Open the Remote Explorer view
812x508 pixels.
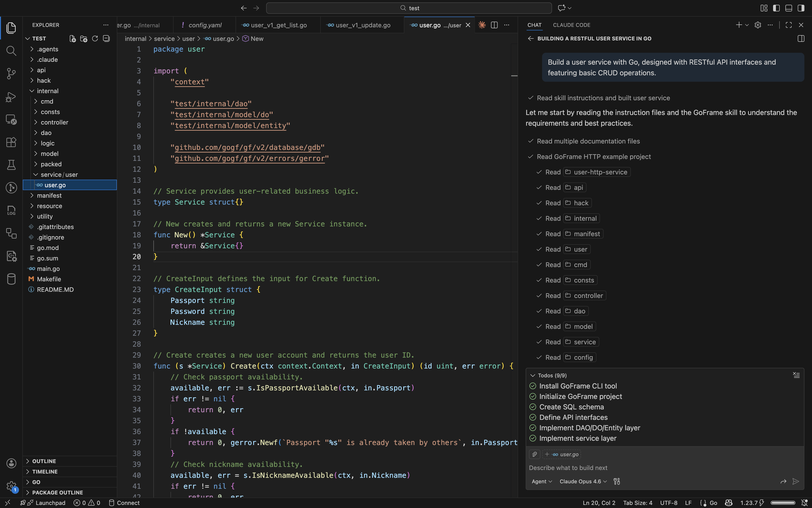coord(11,120)
